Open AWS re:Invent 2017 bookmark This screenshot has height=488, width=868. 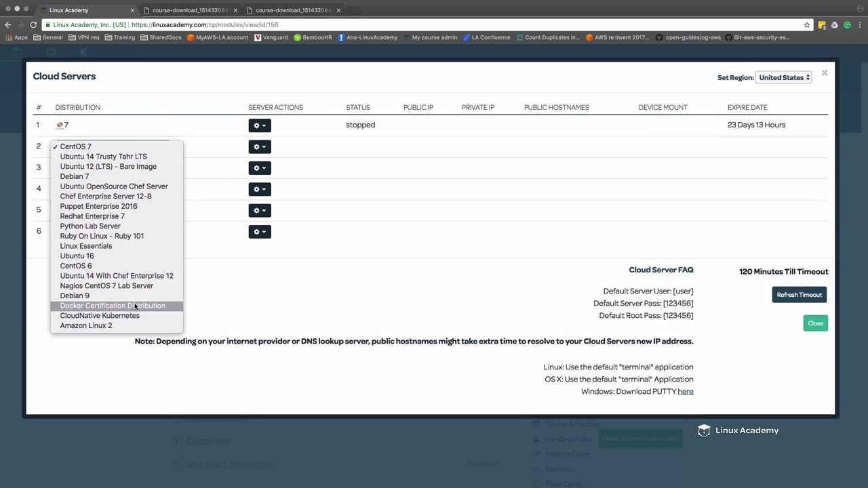pos(618,37)
